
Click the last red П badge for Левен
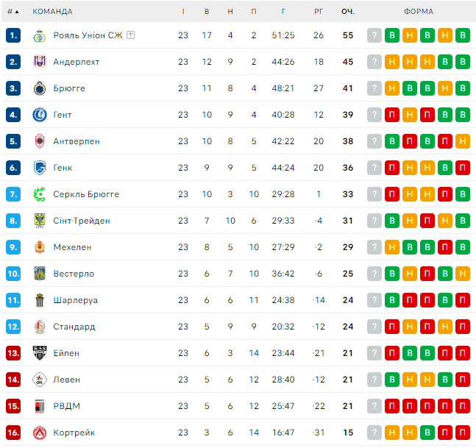[x=463, y=380]
